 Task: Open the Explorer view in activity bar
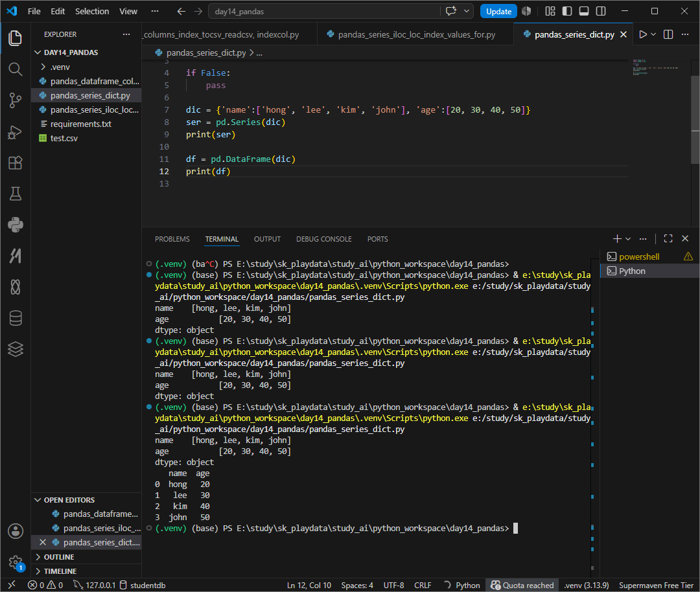tap(15, 38)
